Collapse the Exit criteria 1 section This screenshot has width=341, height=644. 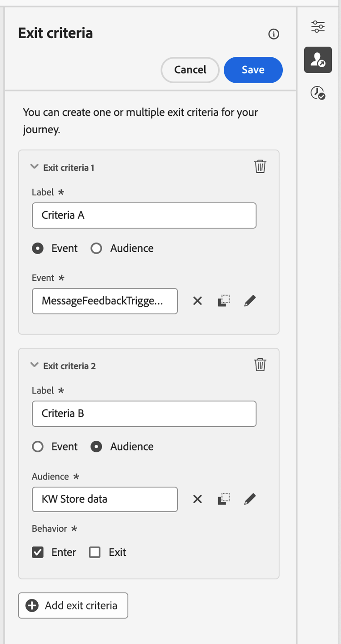tap(34, 167)
